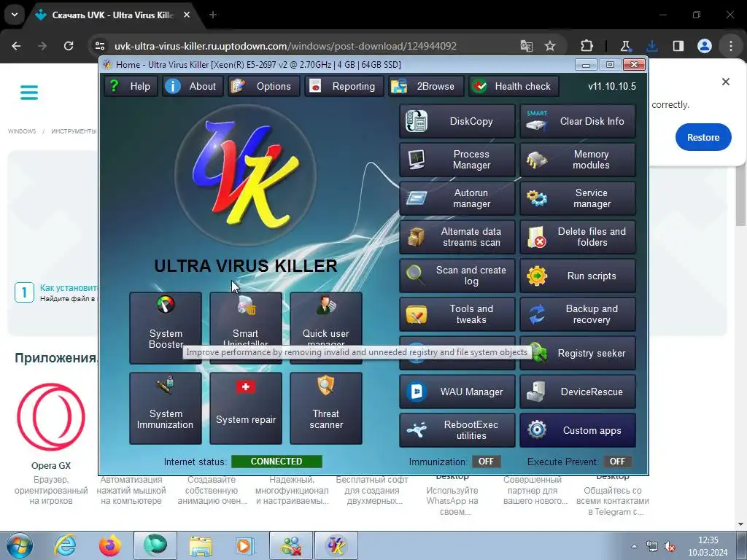Viewport: 747px width, 560px height.
Task: Open UVK Options
Action: click(263, 86)
